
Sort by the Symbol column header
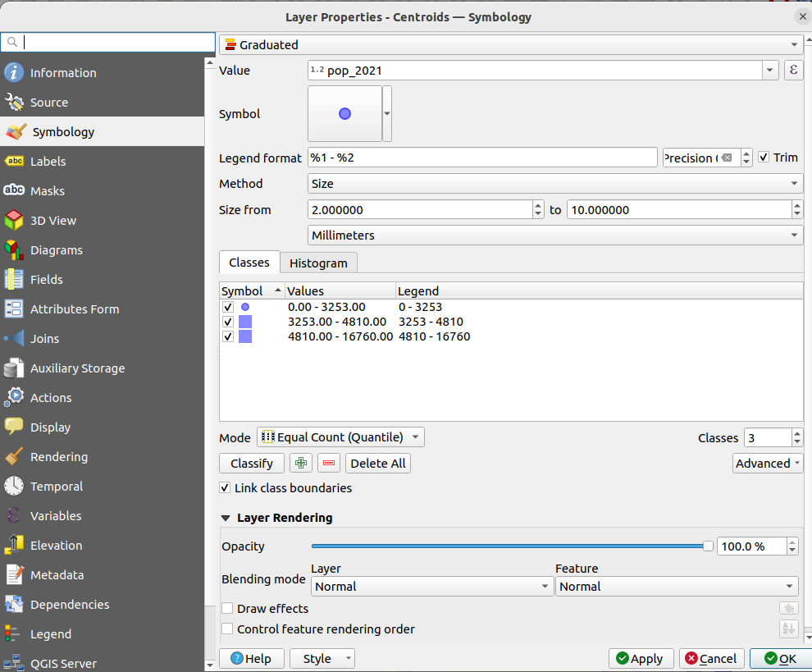tap(252, 290)
